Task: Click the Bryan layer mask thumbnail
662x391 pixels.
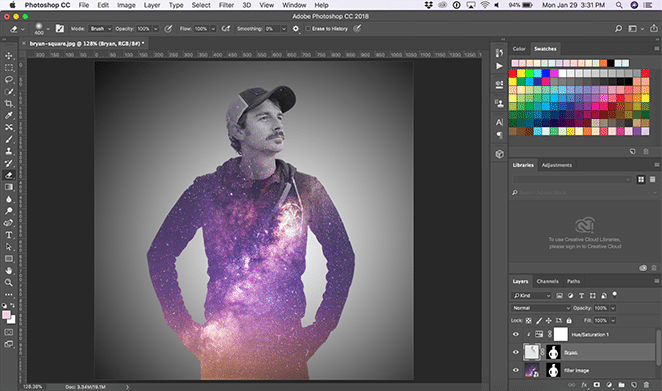Action: [x=553, y=352]
